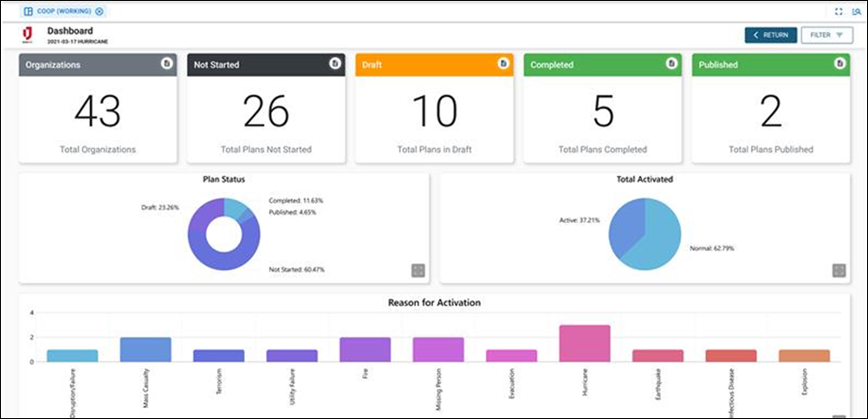Click the search icon in top-right corner
Screen dimensions: 868x419
[854, 11]
